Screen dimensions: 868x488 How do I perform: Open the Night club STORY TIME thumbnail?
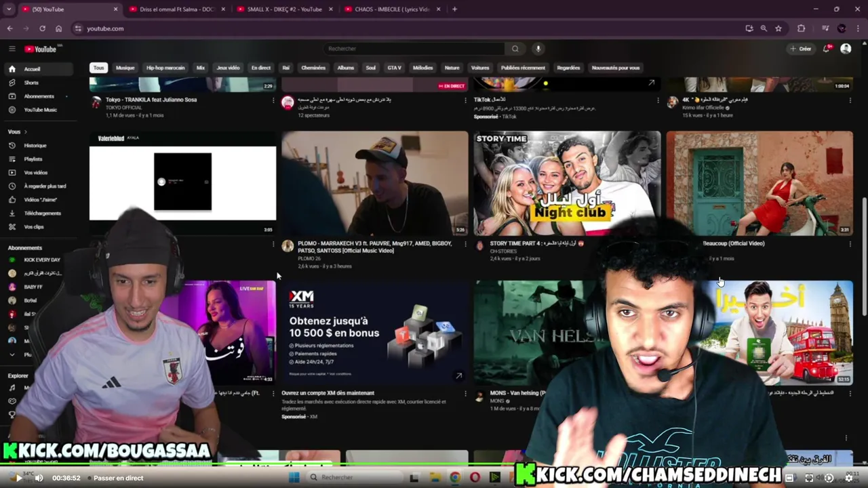click(567, 183)
